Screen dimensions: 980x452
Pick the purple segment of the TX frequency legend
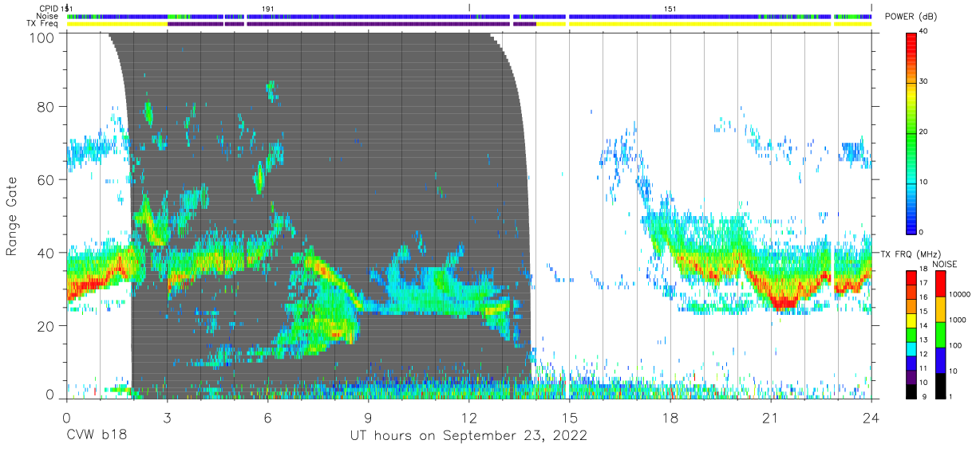tap(912, 376)
